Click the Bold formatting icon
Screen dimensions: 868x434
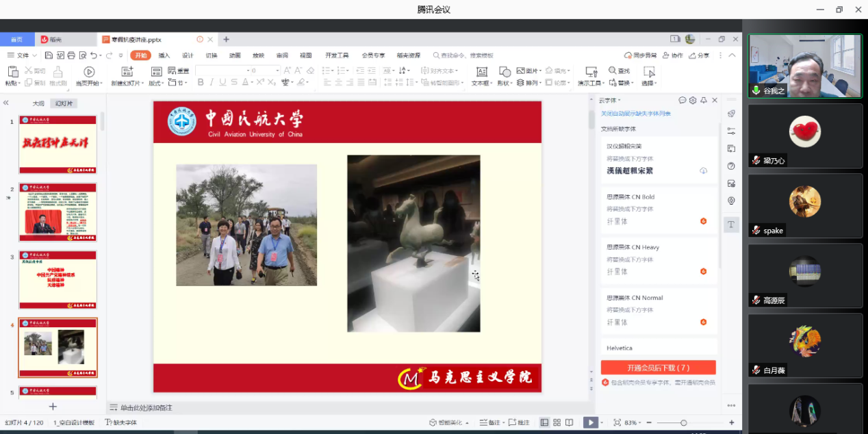click(201, 82)
